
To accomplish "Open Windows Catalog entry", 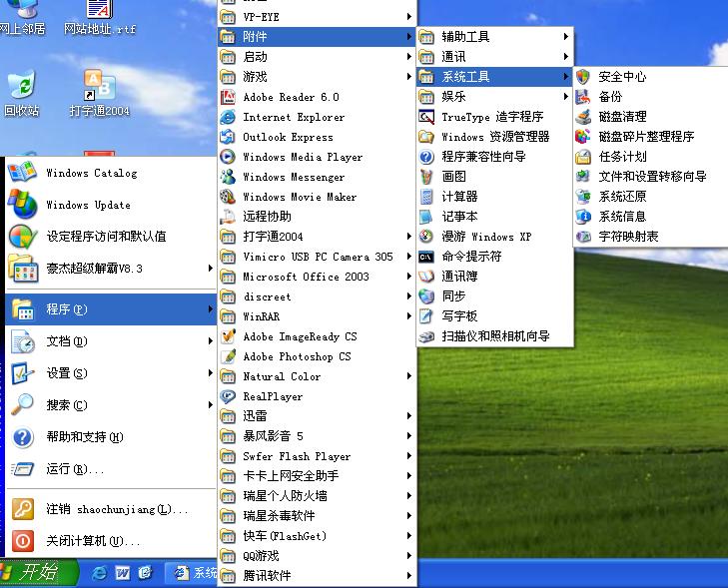I will point(111,173).
